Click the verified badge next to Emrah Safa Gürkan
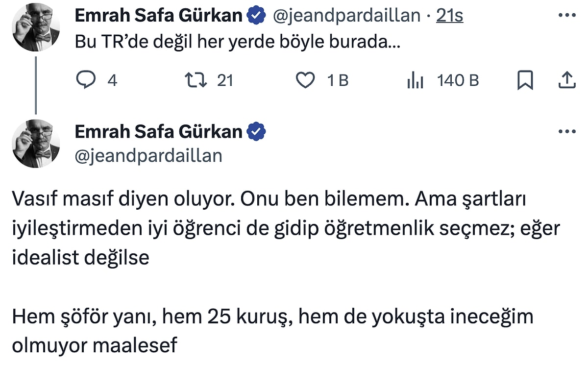This screenshot has width=588, height=366. [x=256, y=15]
